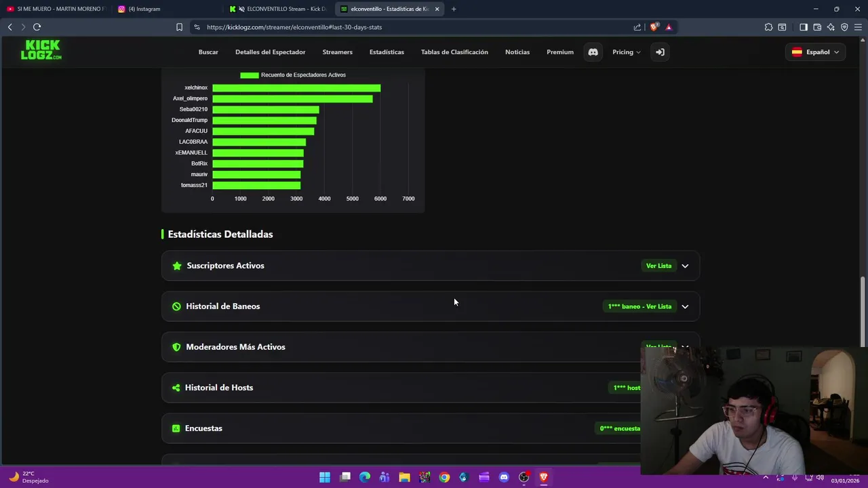The width and height of the screenshot is (868, 488).
Task: Click the Suscriptores Activos star icon
Action: [x=177, y=266]
